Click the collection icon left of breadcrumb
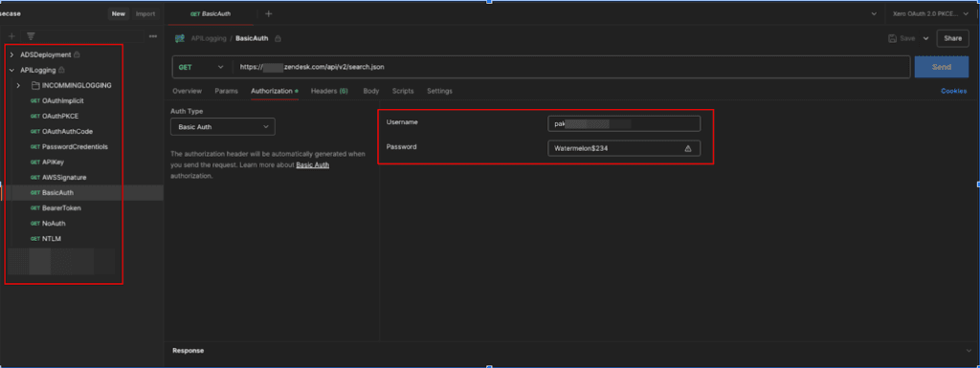This screenshot has height=368, width=980. click(180, 38)
